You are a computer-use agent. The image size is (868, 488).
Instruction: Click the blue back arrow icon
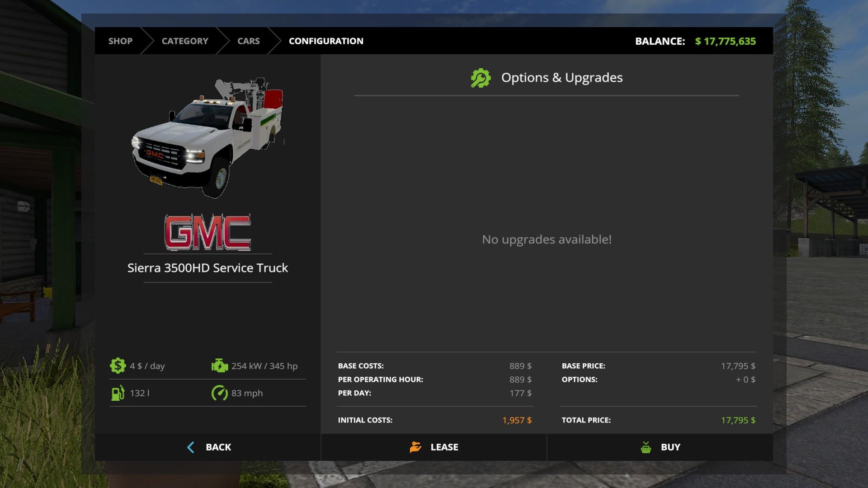[191, 447]
